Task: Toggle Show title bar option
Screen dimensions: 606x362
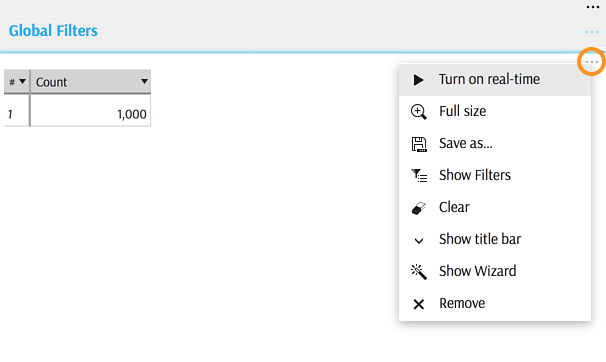Action: 495,240
